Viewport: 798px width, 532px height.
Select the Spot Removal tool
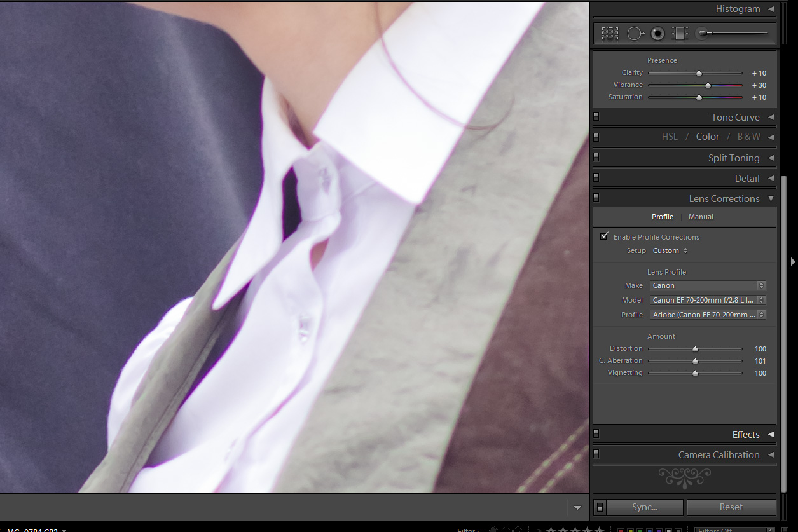pyautogui.click(x=635, y=34)
